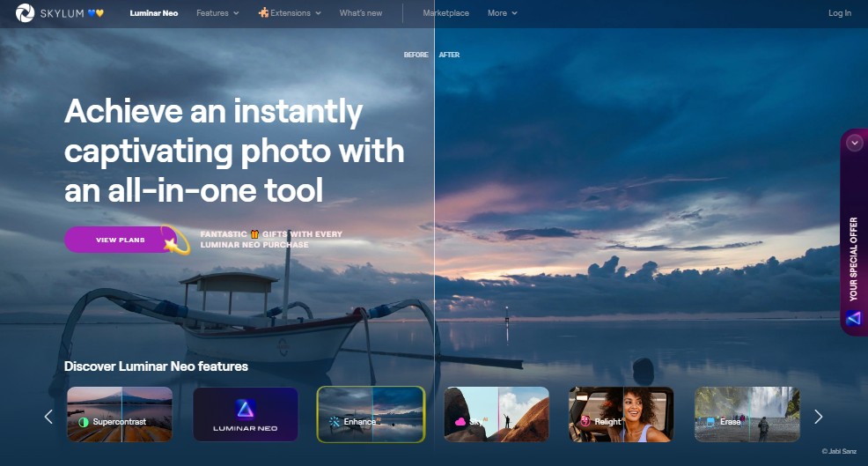Viewport: 868px width, 466px height.
Task: Click the star emoji on View Plans button
Action: point(170,243)
